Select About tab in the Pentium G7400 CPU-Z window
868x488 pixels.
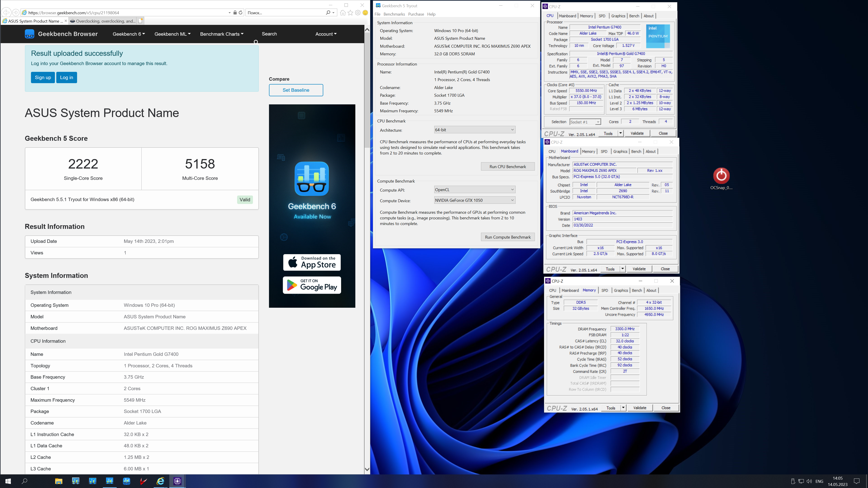(648, 16)
